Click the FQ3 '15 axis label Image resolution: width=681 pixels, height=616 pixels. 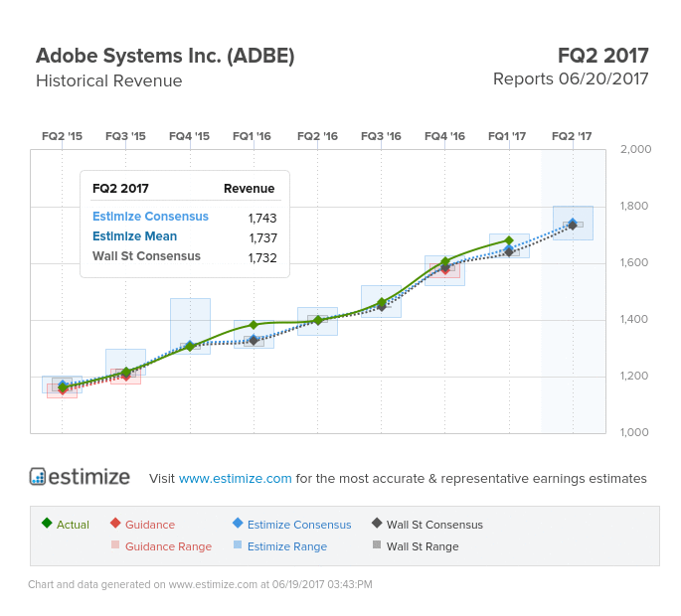(125, 136)
